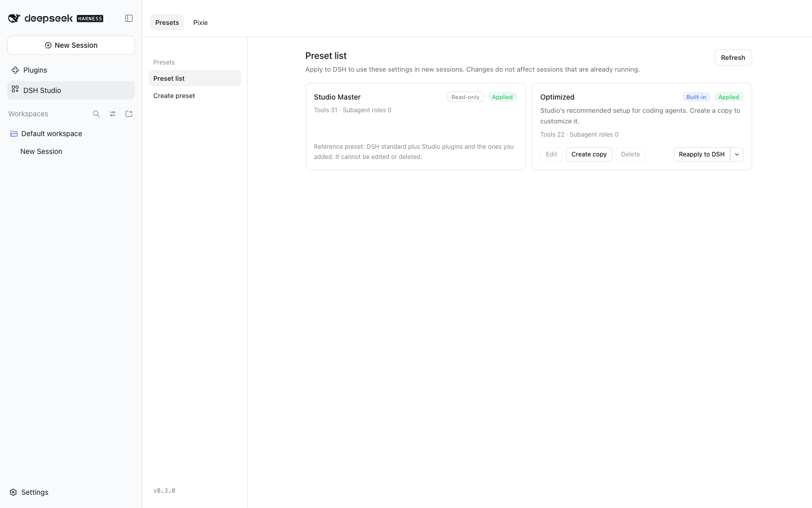Click the Applied badge on Studio Master

tap(502, 97)
